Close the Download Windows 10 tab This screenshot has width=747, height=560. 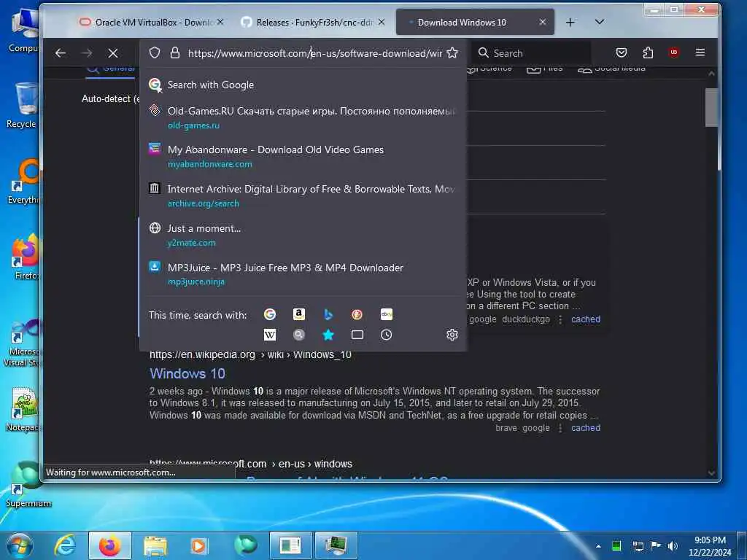pos(543,22)
